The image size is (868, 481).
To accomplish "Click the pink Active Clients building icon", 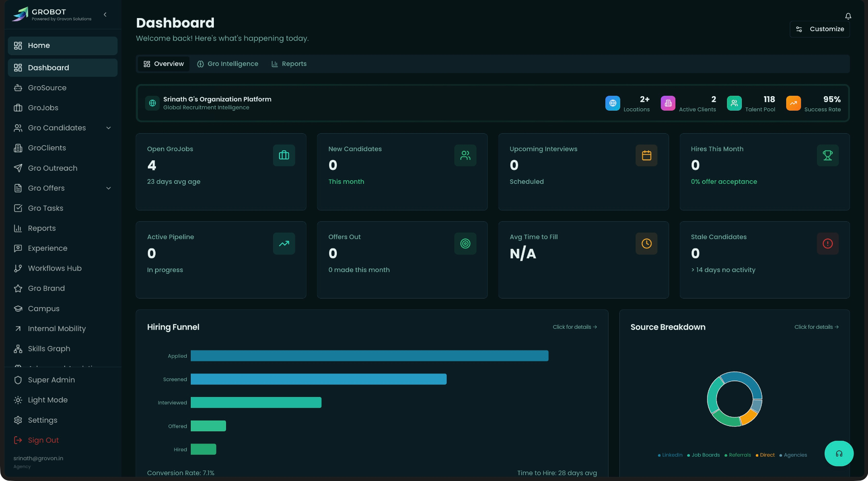I will click(x=668, y=103).
